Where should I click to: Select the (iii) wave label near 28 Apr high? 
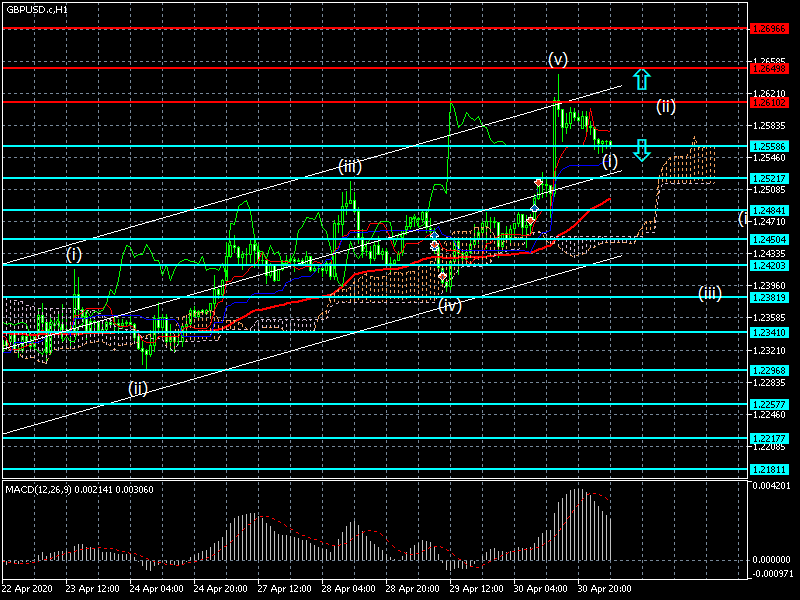(x=349, y=166)
